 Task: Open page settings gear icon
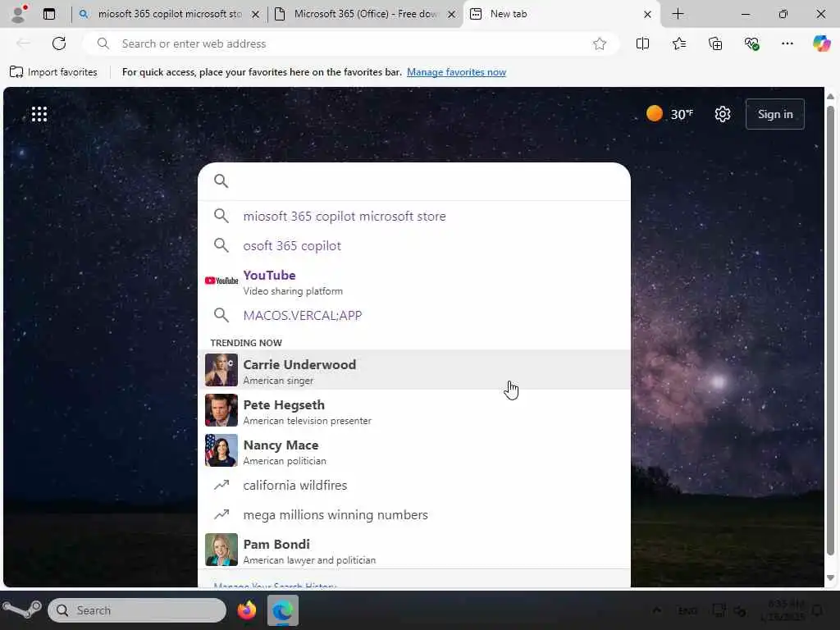pyautogui.click(x=722, y=114)
